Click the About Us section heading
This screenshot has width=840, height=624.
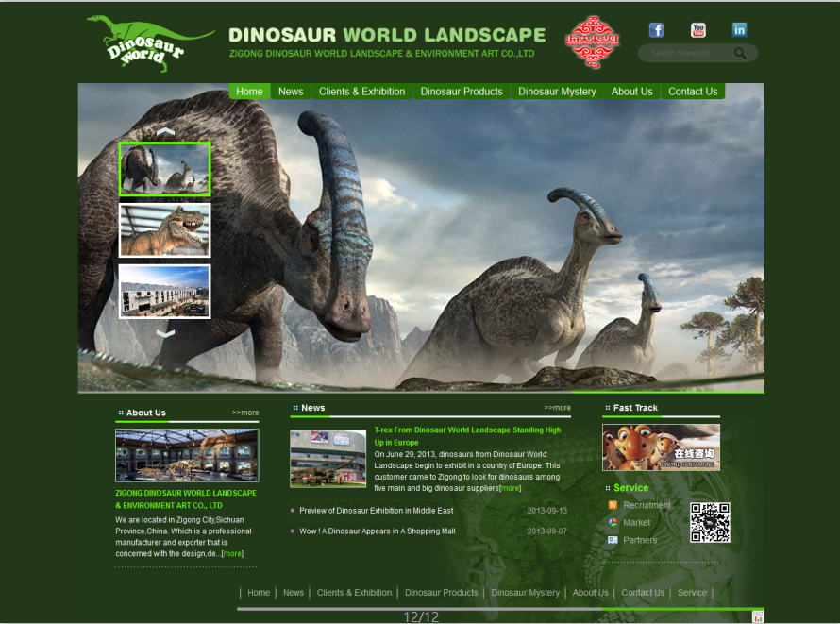coord(146,413)
